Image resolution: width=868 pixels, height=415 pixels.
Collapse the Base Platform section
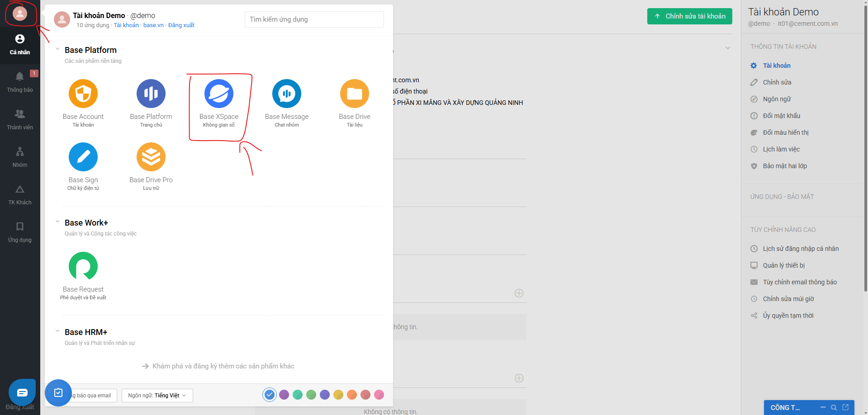coord(57,49)
